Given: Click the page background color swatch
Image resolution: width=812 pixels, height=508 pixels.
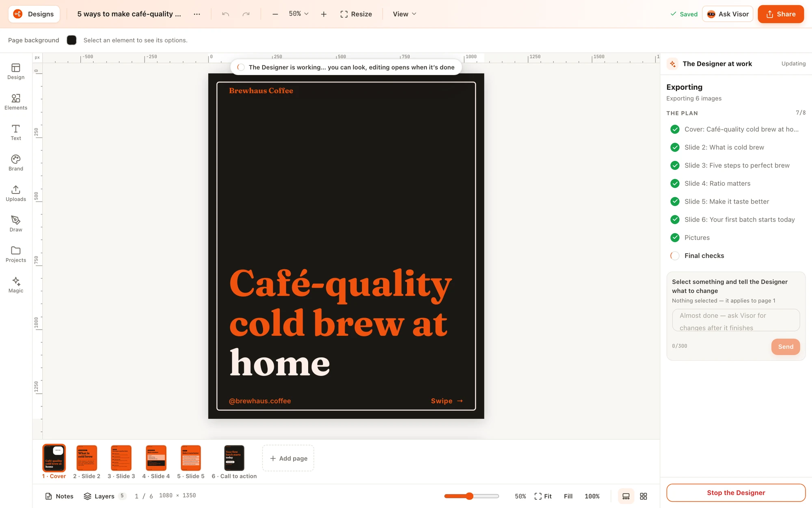Looking at the screenshot, I should click(x=71, y=40).
